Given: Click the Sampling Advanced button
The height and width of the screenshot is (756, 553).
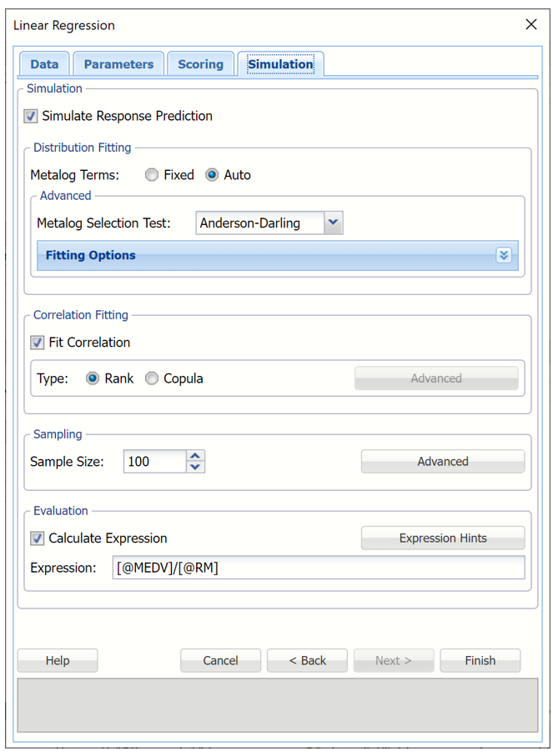Looking at the screenshot, I should [442, 462].
